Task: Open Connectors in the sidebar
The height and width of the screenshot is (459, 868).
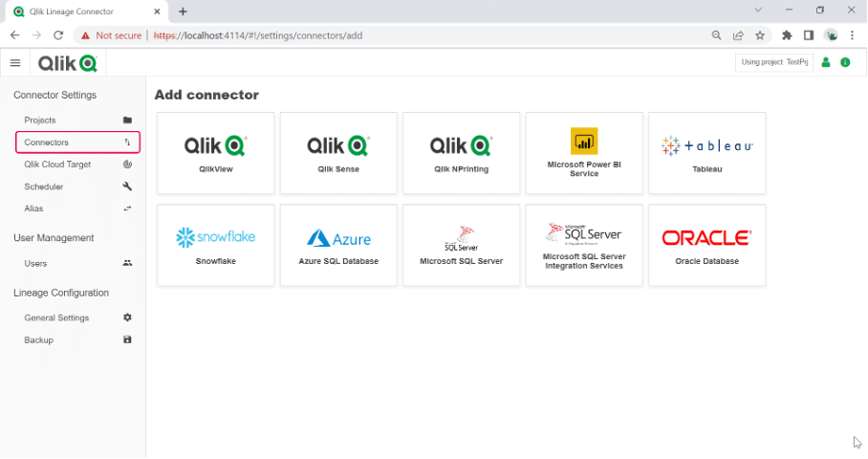Action: pyautogui.click(x=77, y=142)
